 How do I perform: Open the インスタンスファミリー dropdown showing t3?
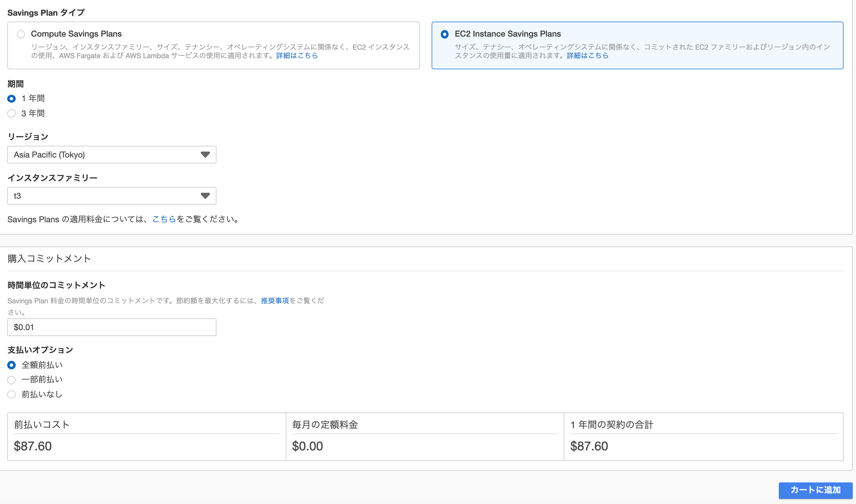click(x=112, y=196)
